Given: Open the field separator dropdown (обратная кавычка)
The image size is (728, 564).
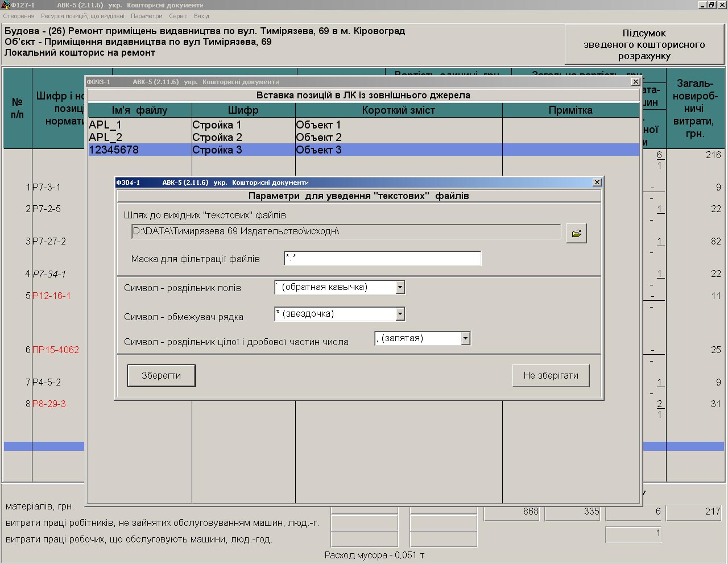Looking at the screenshot, I should (400, 288).
